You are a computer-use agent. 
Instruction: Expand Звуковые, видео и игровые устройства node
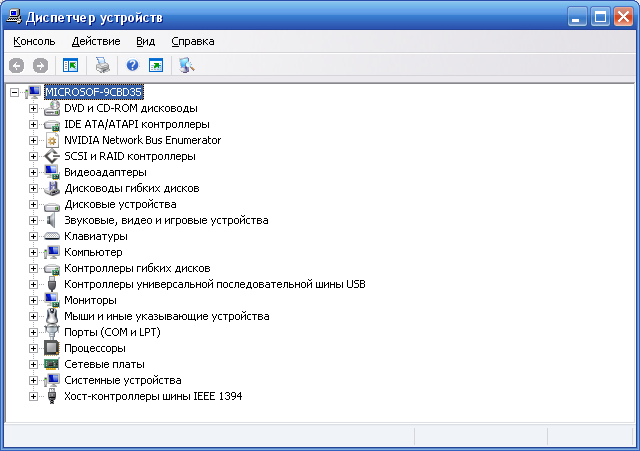click(x=33, y=220)
